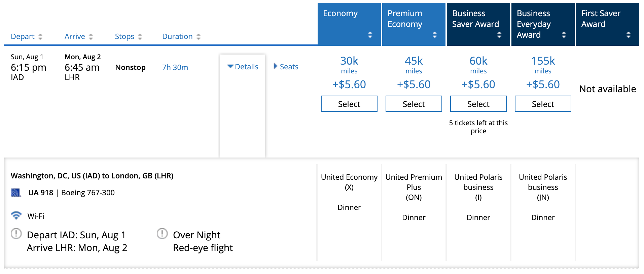Click the United airline logo next to UA 918
Viewport: 644px width, 274px height.
(x=15, y=192)
